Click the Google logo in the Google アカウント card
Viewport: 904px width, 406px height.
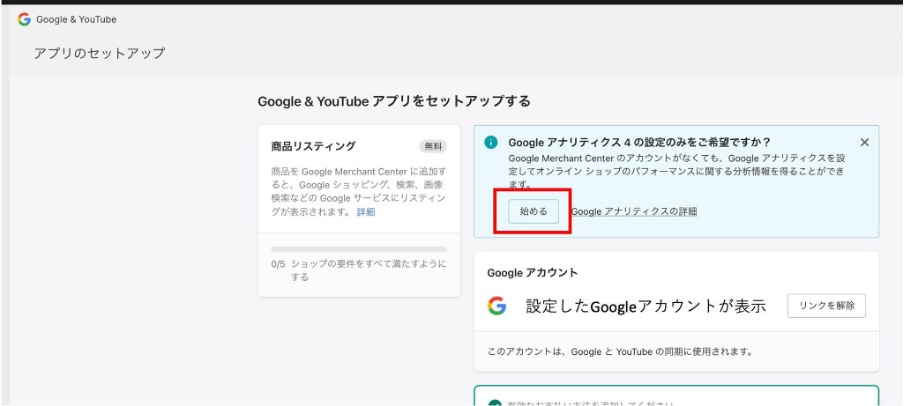496,306
